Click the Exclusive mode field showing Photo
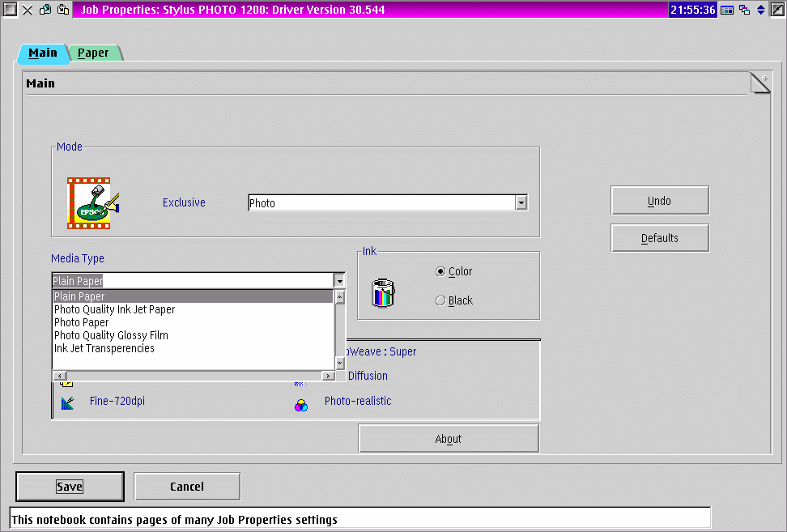 tap(382, 202)
